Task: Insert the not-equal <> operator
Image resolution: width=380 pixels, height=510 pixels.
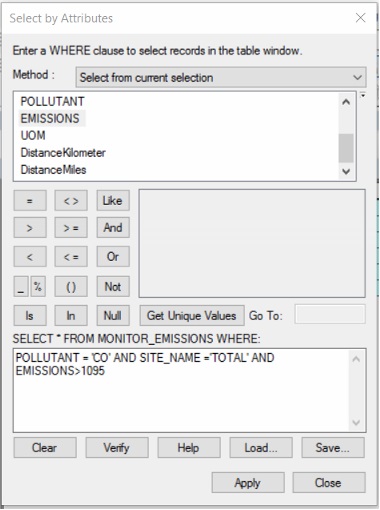Action: 71,201
